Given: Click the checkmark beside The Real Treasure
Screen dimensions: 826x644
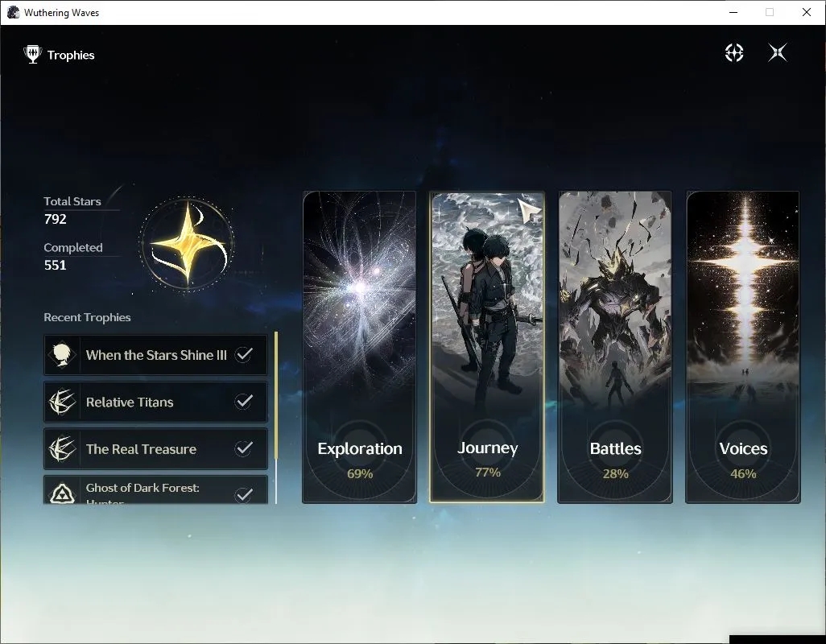Looking at the screenshot, I should pyautogui.click(x=244, y=448).
